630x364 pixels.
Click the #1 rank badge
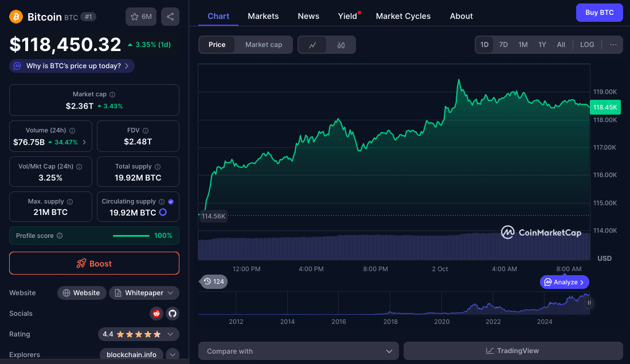pyautogui.click(x=88, y=17)
